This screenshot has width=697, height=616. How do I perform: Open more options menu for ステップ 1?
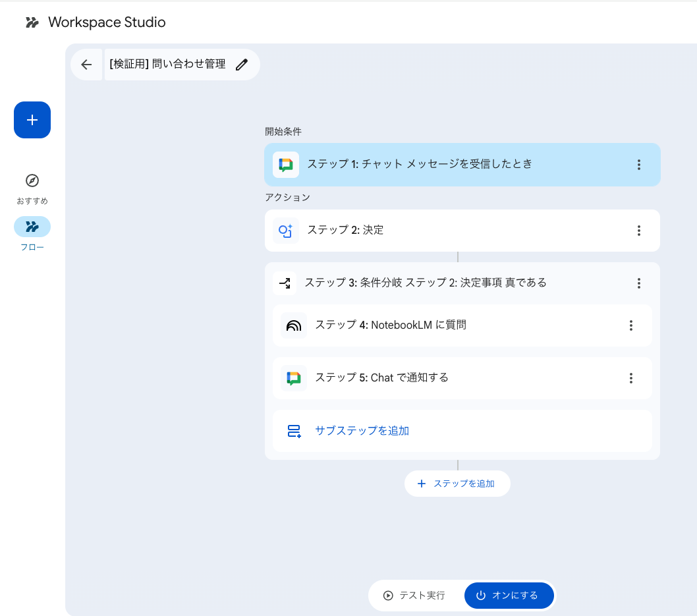coord(639,165)
